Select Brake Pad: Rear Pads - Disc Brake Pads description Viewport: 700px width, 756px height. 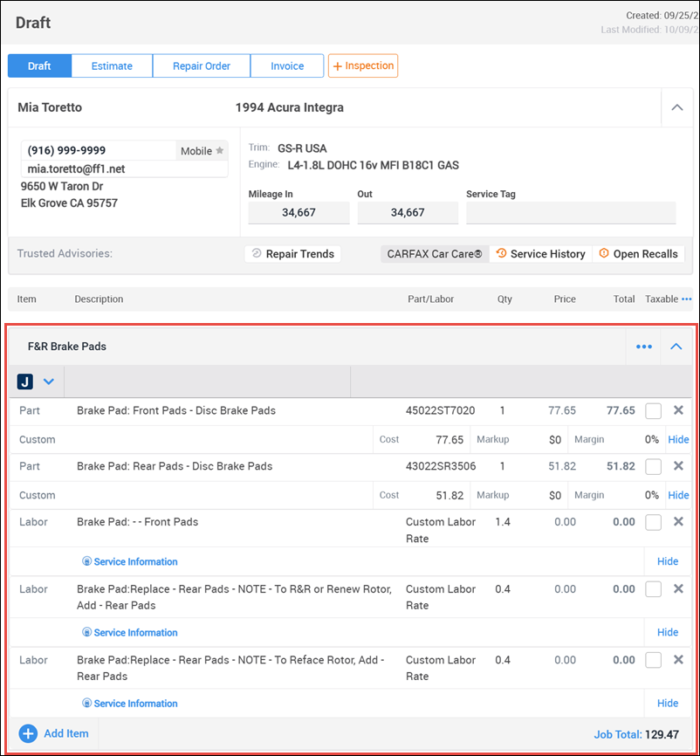175,466
